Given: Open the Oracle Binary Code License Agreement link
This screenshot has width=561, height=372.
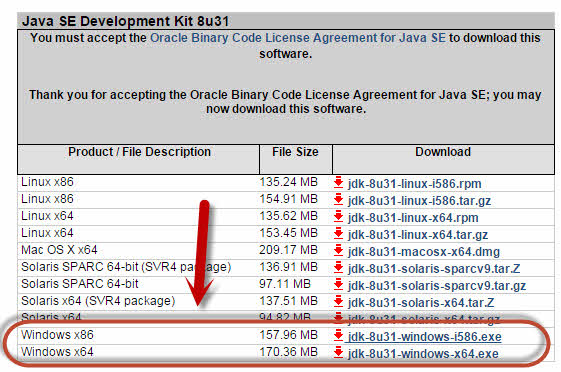Looking at the screenshot, I should click(298, 38).
